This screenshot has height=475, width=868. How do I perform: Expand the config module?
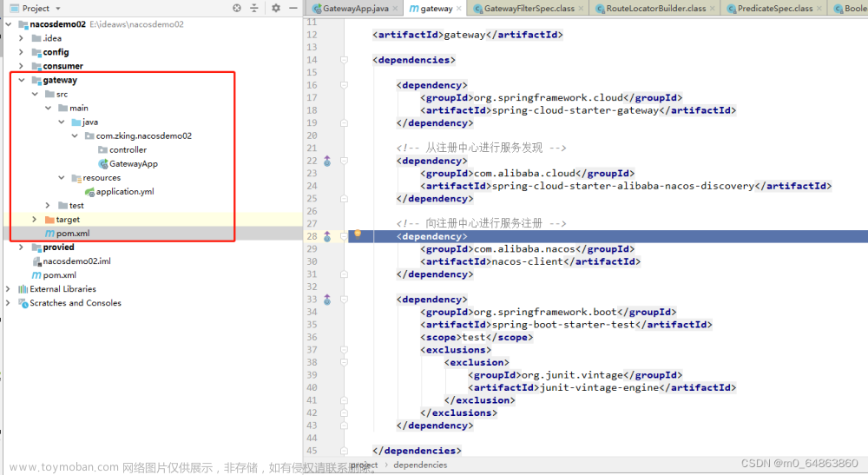click(21, 52)
